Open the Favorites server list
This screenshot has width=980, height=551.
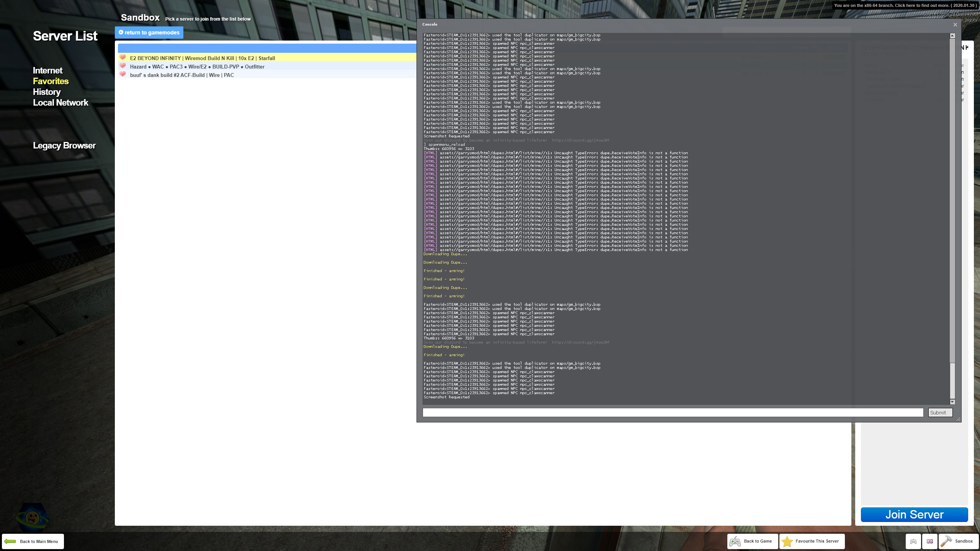click(51, 81)
